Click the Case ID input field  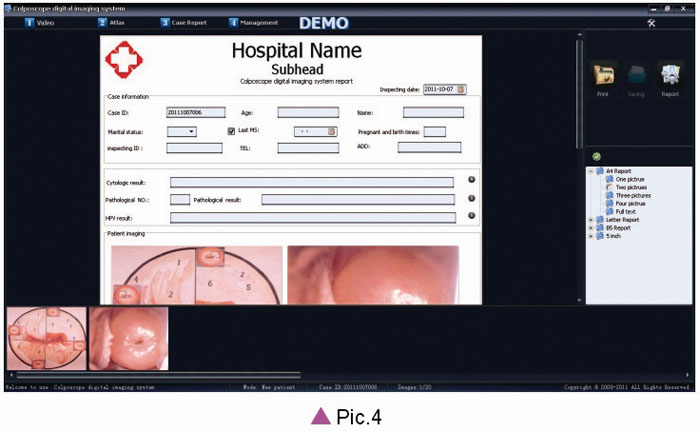tap(196, 112)
